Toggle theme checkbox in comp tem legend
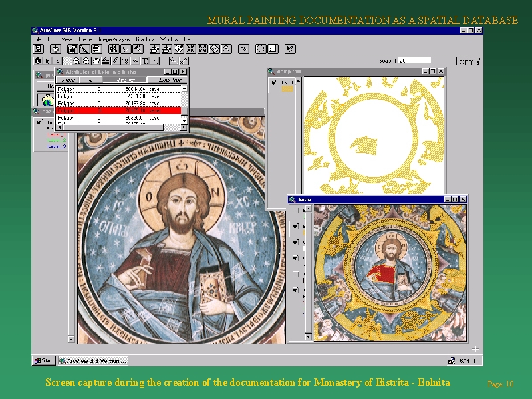The height and width of the screenshot is (399, 532). click(275, 82)
